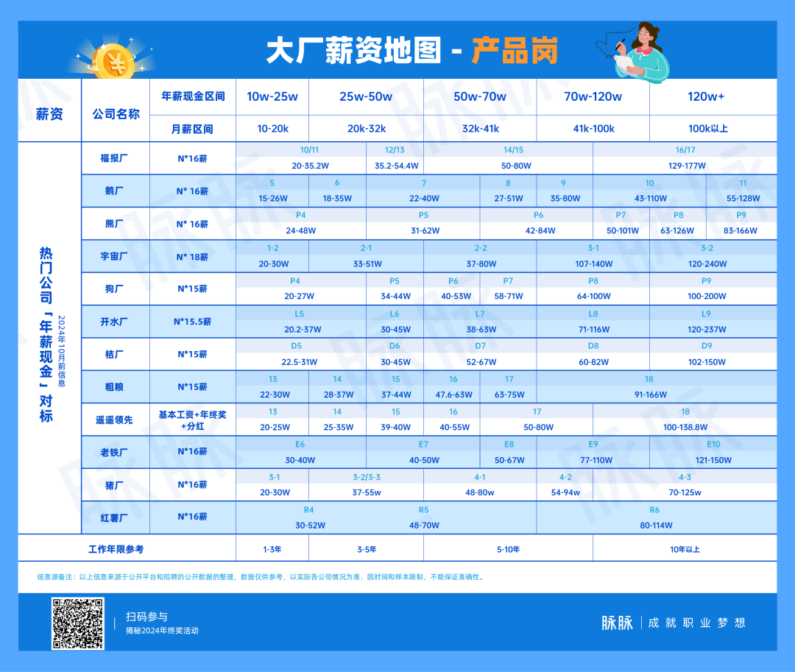Click the 22.5-31W salary value
Screen dimensions: 795x672
click(x=299, y=362)
